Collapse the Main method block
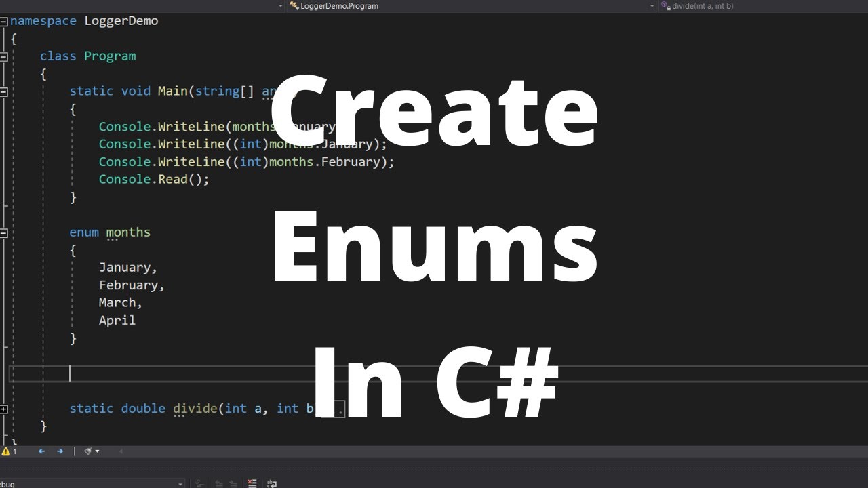The width and height of the screenshot is (868, 488). coord(3,91)
